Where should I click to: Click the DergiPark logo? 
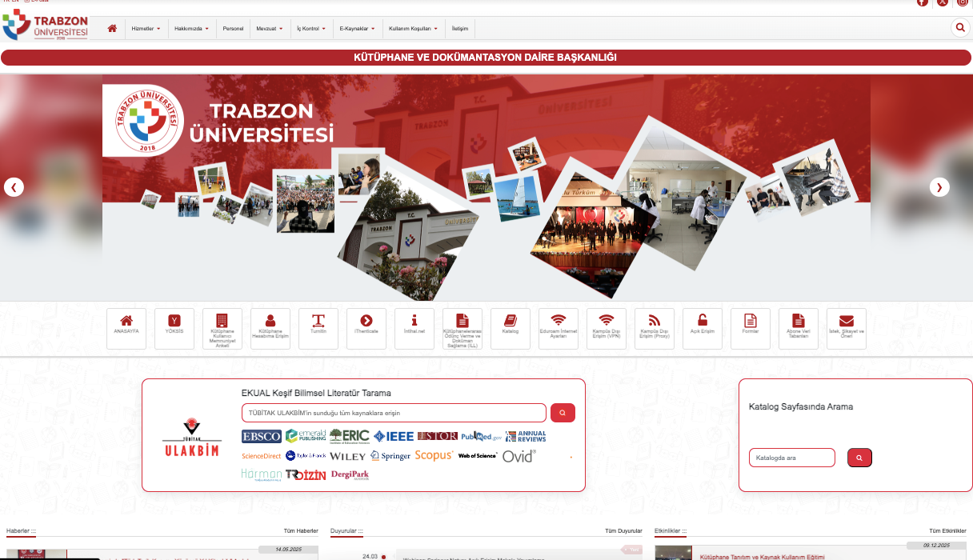pos(350,474)
